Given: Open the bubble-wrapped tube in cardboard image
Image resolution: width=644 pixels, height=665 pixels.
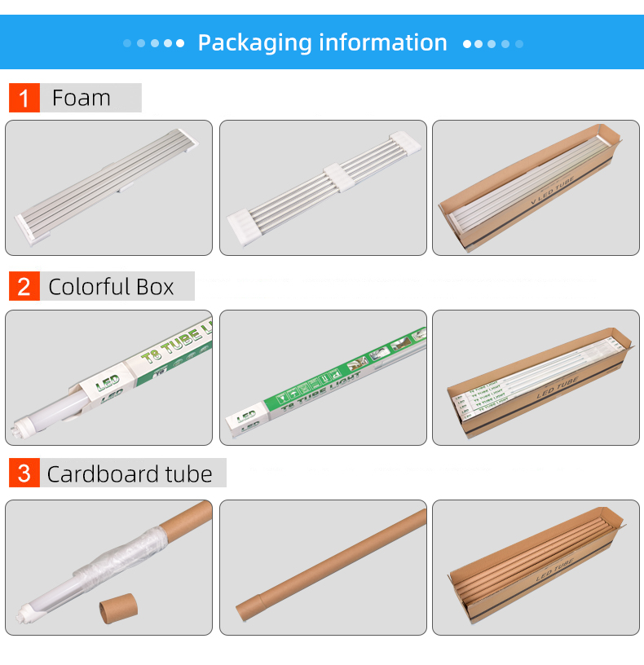Looking at the screenshot, I should coord(108,567).
